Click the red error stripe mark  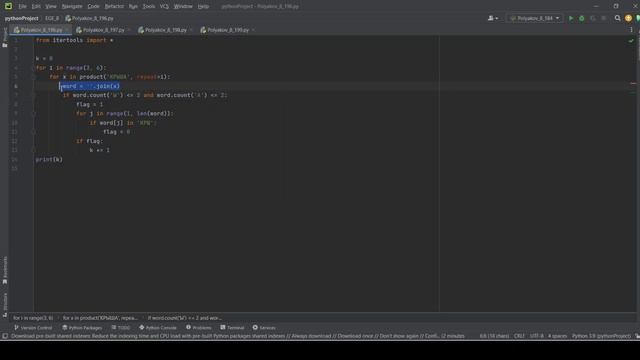(633, 83)
